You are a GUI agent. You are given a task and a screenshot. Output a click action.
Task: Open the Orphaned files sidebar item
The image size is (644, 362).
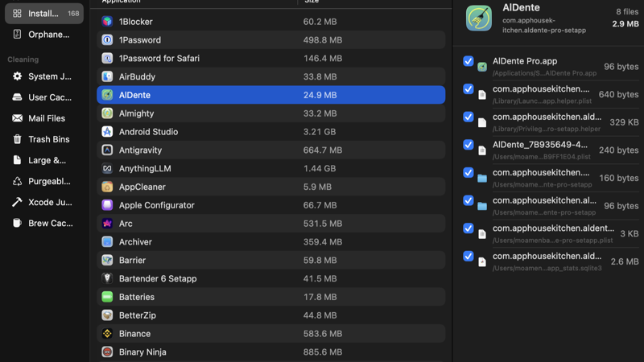tap(44, 35)
